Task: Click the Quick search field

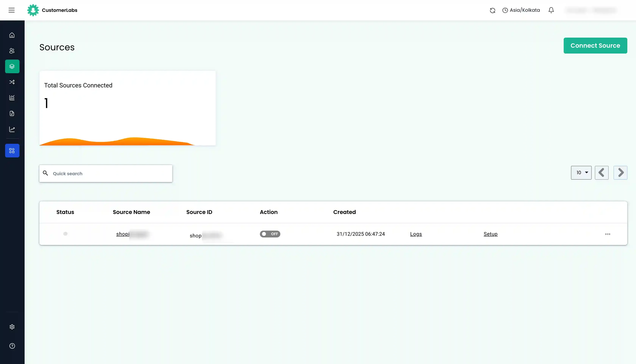Action: coord(106,173)
